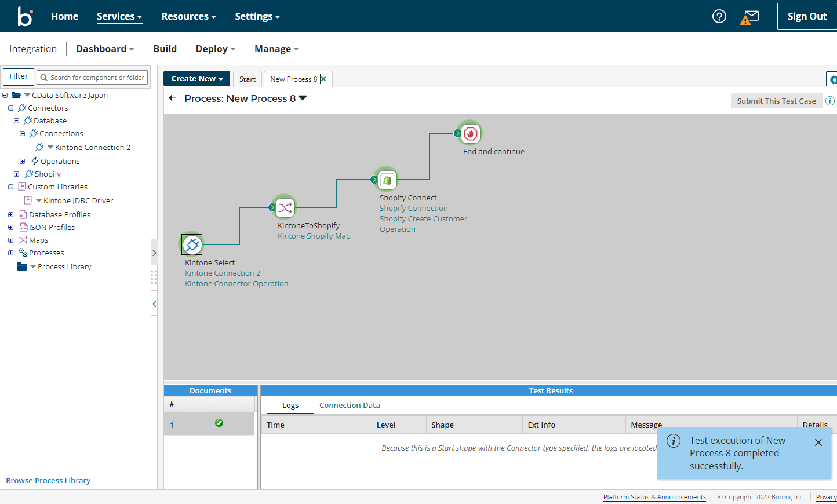Viewport: 837px width, 504px height.
Task: Switch to the Logs tab
Action: point(290,405)
